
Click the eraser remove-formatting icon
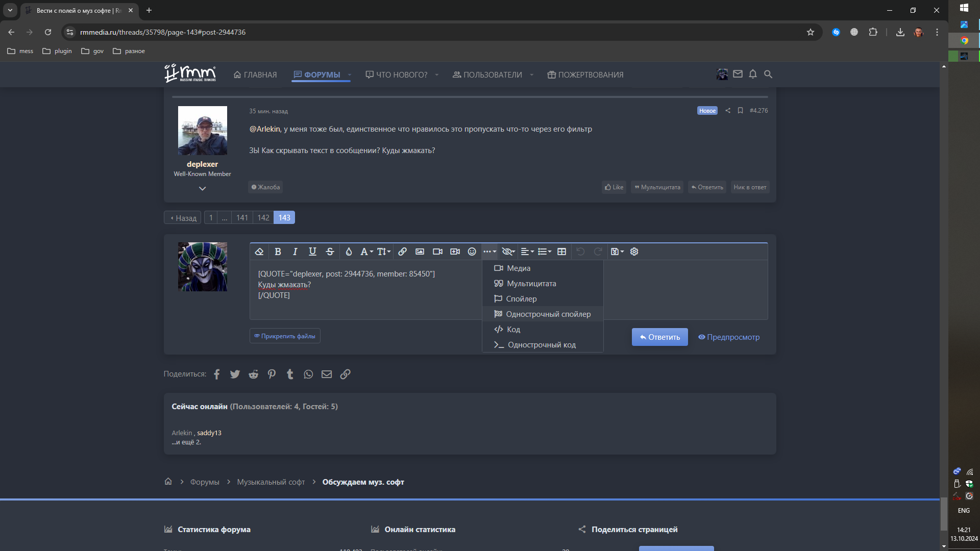(259, 252)
